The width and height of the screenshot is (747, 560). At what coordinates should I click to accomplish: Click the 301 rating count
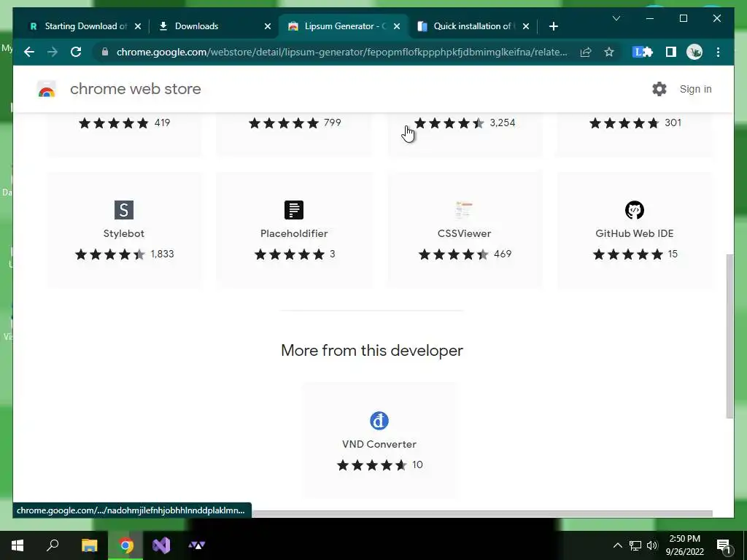[x=673, y=122]
